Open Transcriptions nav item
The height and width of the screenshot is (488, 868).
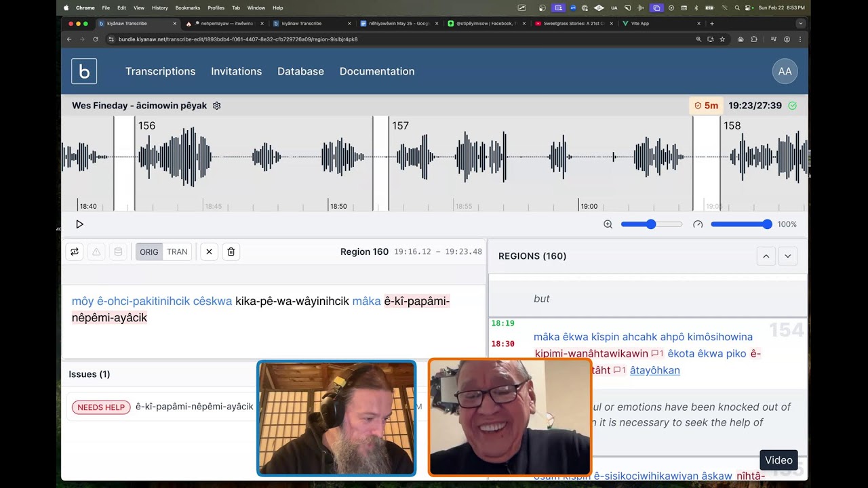(x=160, y=71)
